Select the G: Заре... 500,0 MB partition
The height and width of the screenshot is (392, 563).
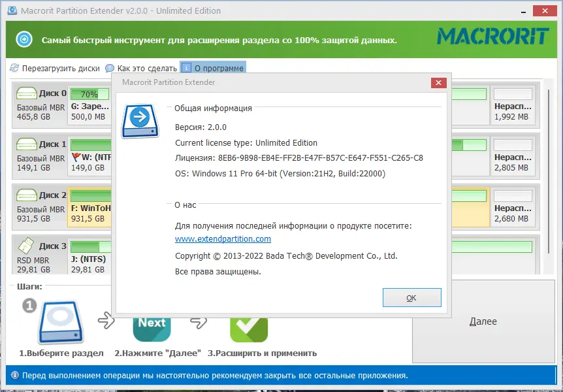(89, 105)
